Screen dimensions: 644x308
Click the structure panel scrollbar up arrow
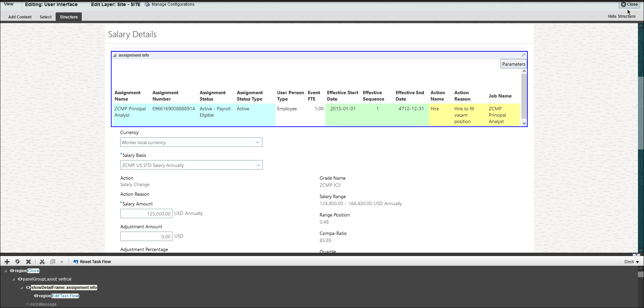[x=641, y=268]
